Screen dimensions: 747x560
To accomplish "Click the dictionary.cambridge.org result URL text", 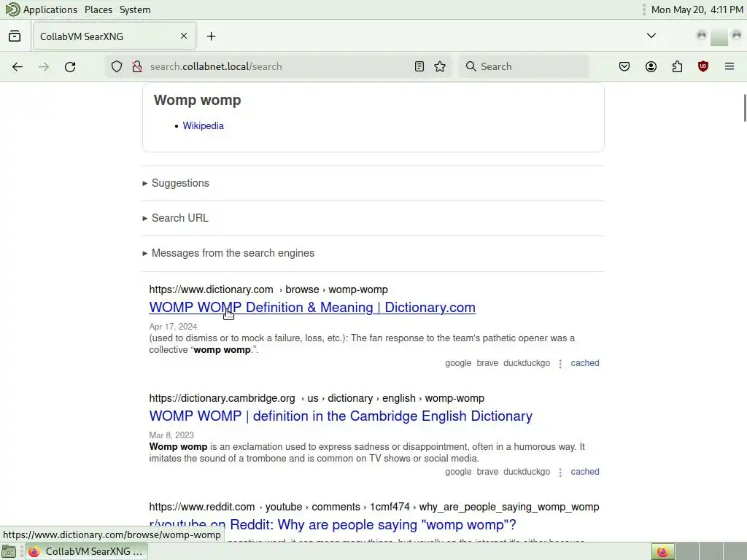I will click(317, 398).
